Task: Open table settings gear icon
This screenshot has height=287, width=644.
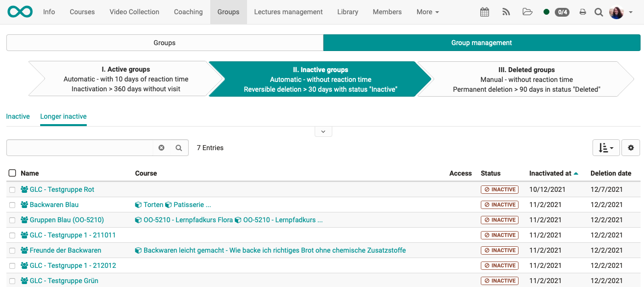Action: point(631,148)
